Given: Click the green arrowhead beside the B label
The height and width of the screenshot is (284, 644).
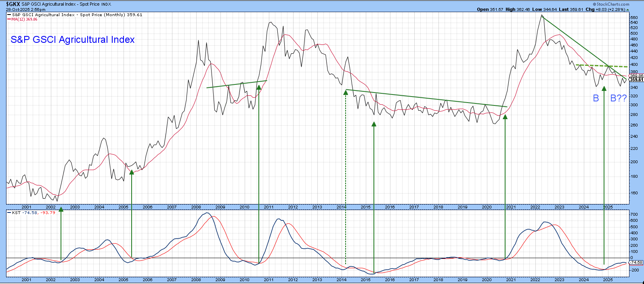Looking at the screenshot, I should click(604, 89).
